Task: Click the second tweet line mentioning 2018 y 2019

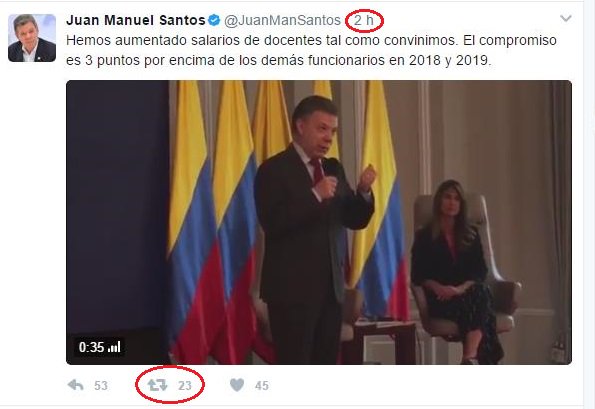Action: pos(279,60)
